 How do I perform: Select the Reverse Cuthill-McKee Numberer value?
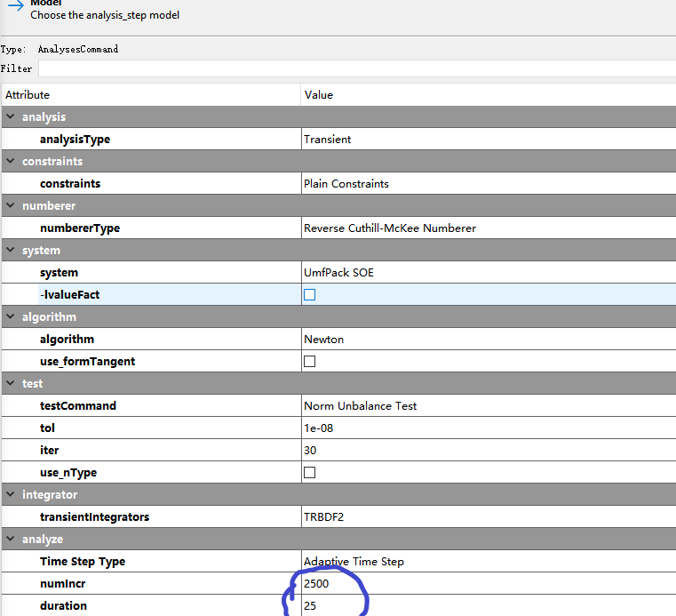pos(390,228)
